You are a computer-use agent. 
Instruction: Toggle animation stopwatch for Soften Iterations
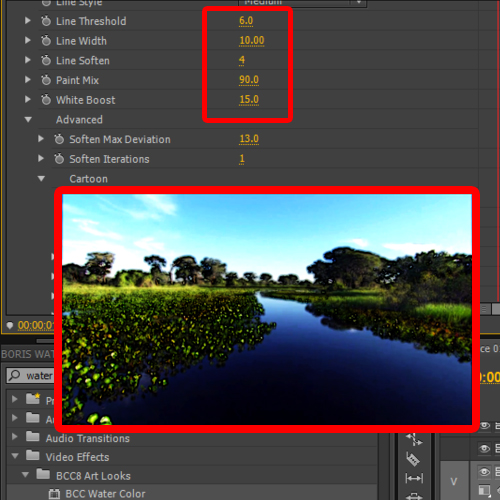(x=59, y=159)
